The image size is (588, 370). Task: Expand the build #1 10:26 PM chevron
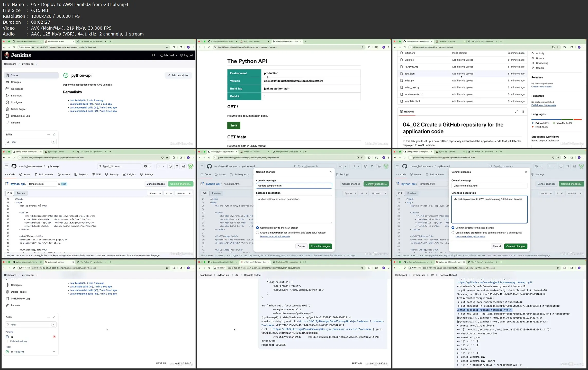pos(54,352)
